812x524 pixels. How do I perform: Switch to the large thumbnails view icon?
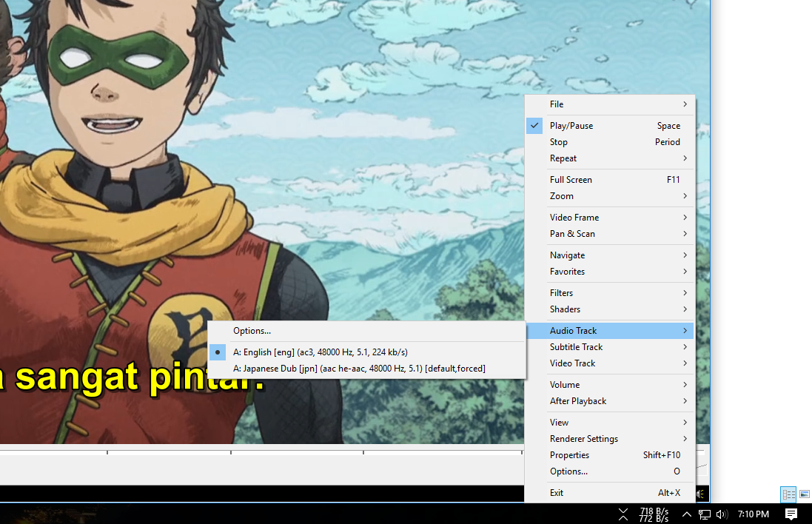point(805,494)
